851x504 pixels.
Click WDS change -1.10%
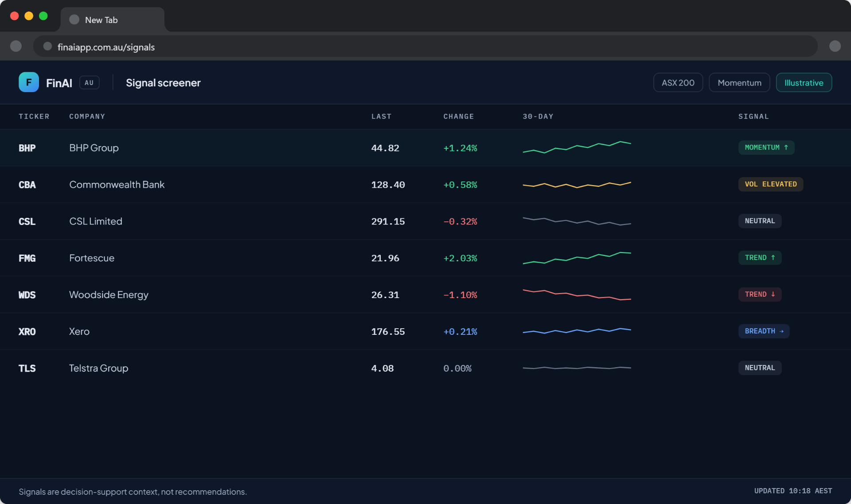(460, 295)
